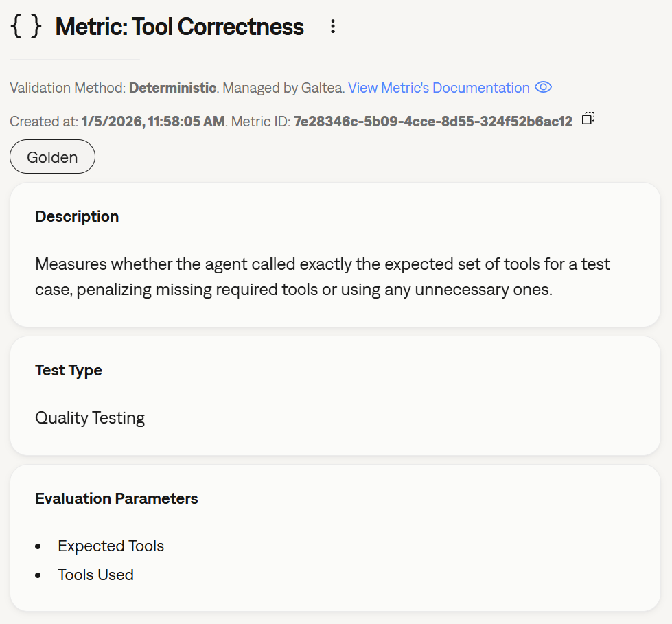Expand the Test Type card
The height and width of the screenshot is (624, 672).
point(69,369)
